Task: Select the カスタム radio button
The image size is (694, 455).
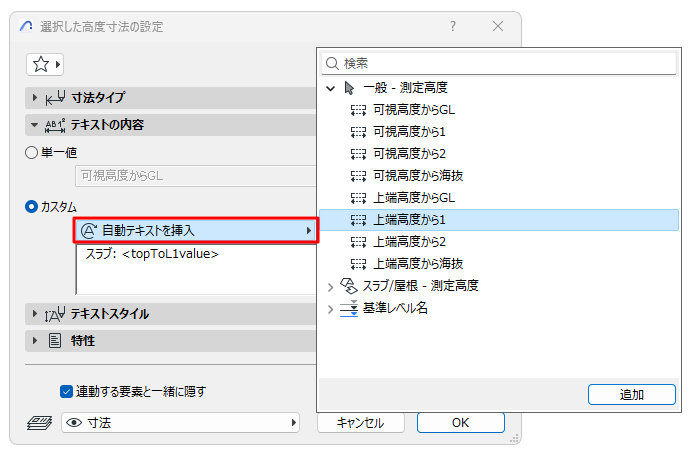Action: tap(31, 207)
